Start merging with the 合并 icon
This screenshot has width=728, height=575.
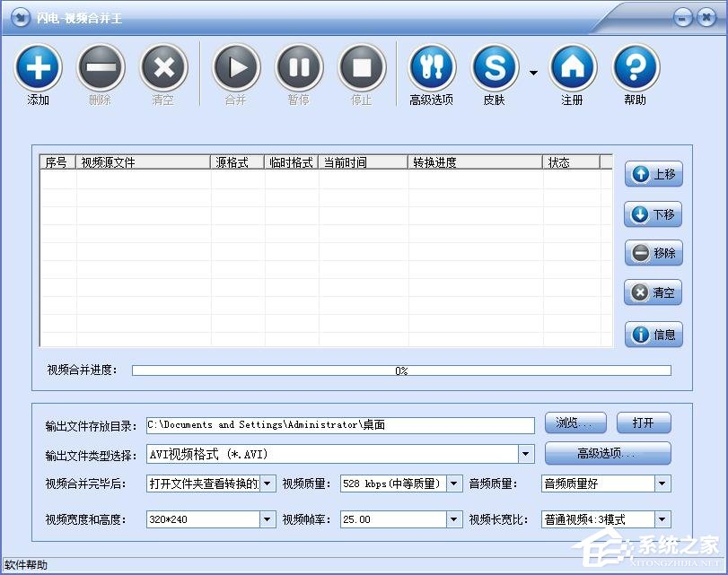coord(235,68)
